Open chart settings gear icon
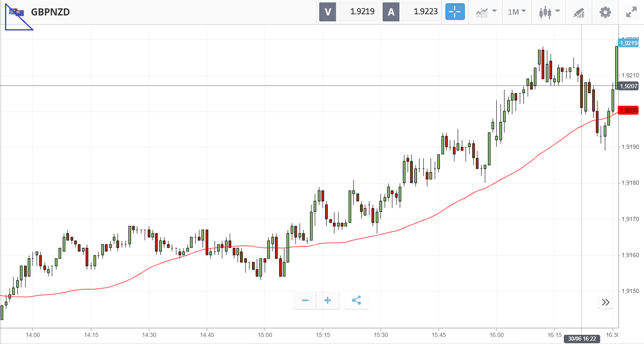Image resolution: width=644 pixels, height=344 pixels. coord(605,12)
